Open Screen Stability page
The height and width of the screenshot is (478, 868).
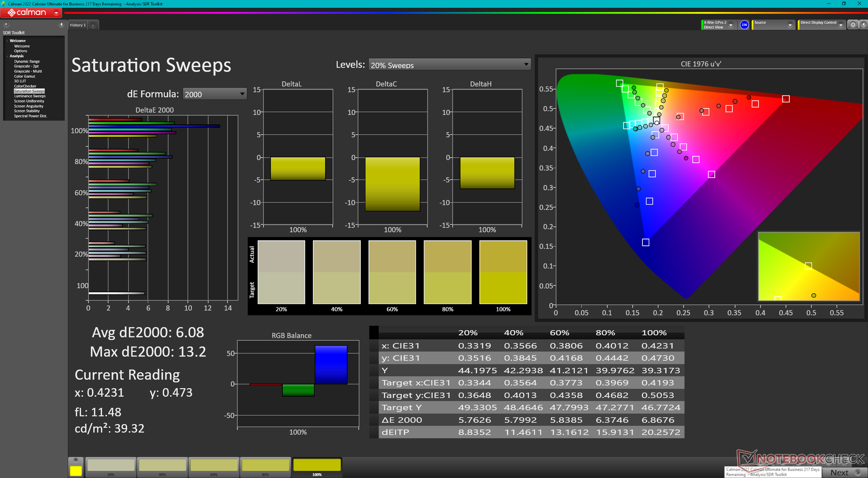coord(27,111)
